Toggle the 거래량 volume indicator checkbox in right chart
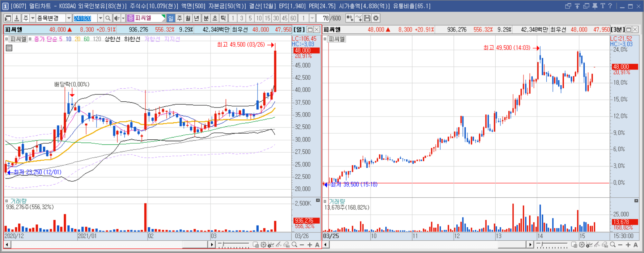 [325, 201]
